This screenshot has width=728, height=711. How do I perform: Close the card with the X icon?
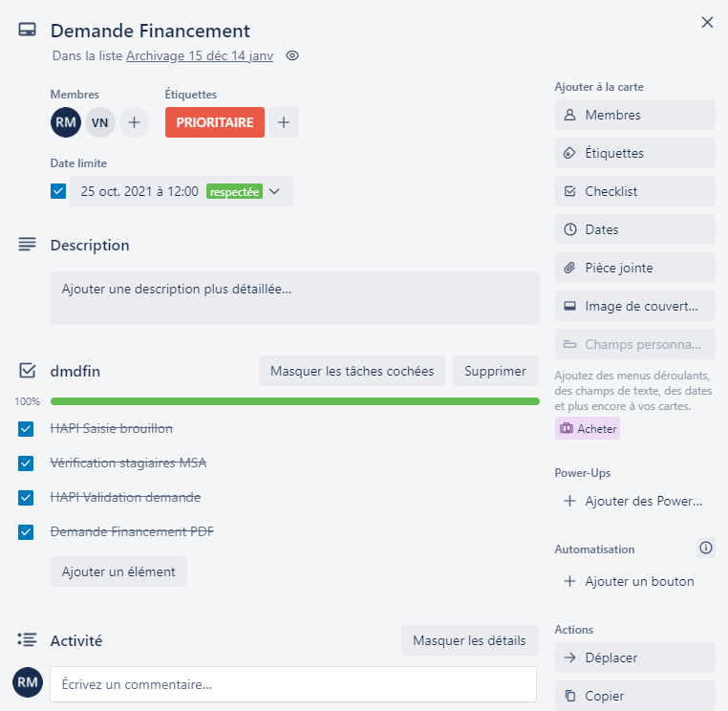(707, 22)
